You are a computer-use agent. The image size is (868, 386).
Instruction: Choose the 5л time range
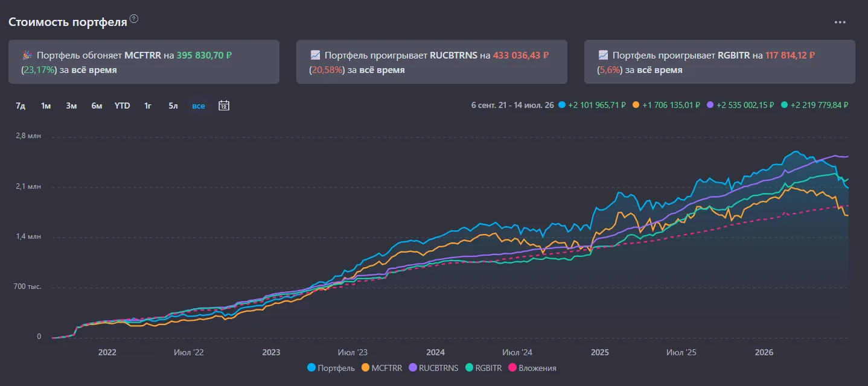[x=173, y=106]
